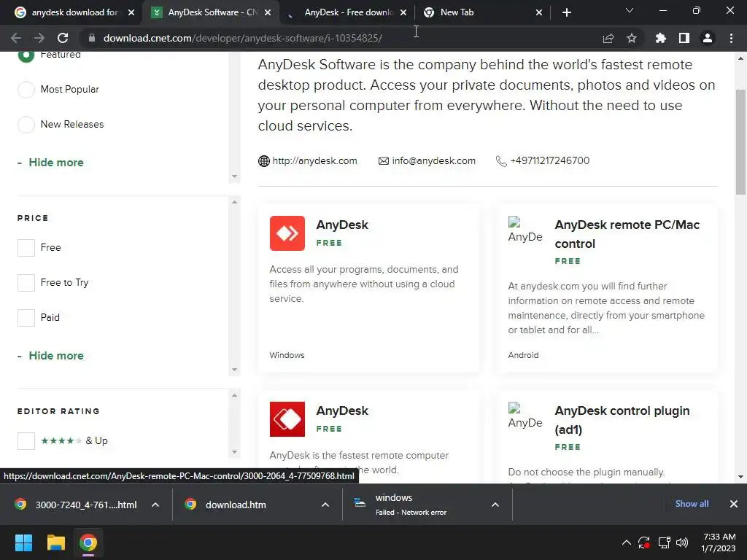The width and height of the screenshot is (747, 560).
Task: Click the red AnyDesk Windows app icon
Action: click(287, 233)
